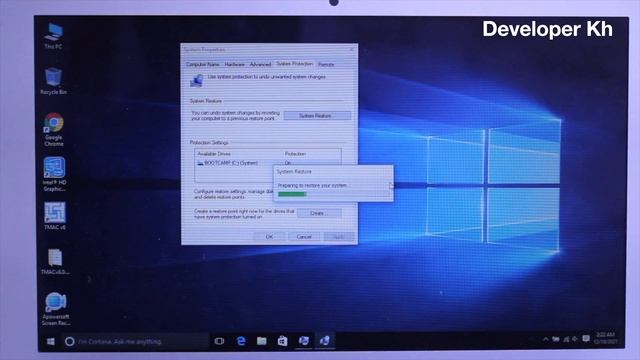Open the TMACv6 file icon on desktop
This screenshot has width=640, height=360.
coord(55,262)
